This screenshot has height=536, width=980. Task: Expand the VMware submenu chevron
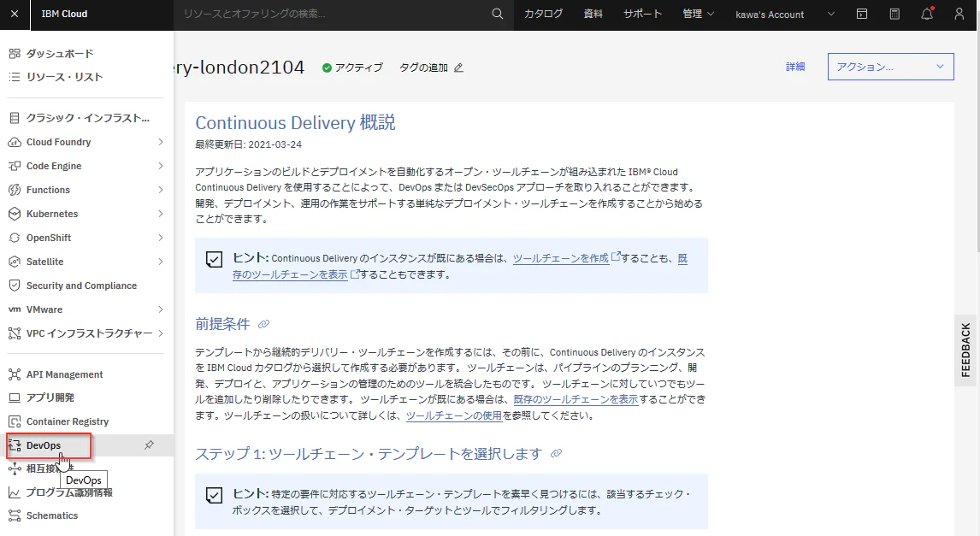pos(161,309)
